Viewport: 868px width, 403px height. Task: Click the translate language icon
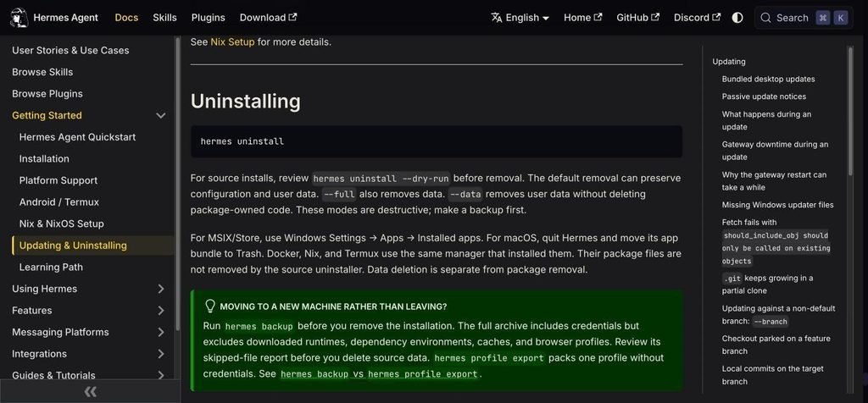coord(497,18)
